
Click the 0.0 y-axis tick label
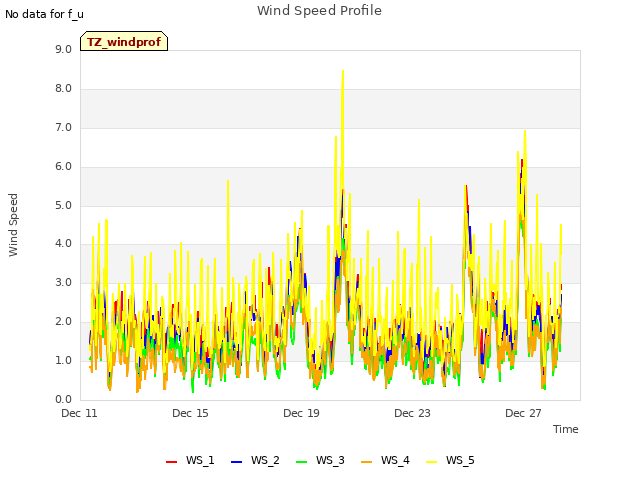pyautogui.click(x=63, y=400)
